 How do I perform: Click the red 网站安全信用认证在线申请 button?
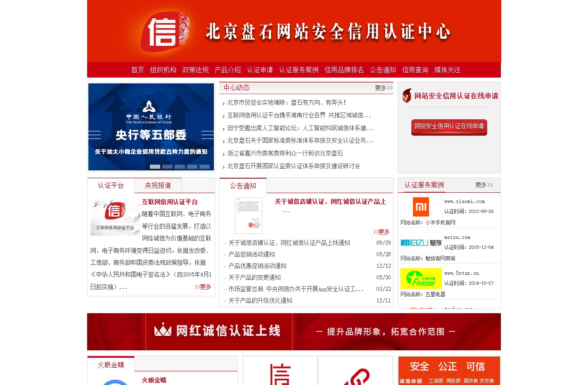coord(449,127)
